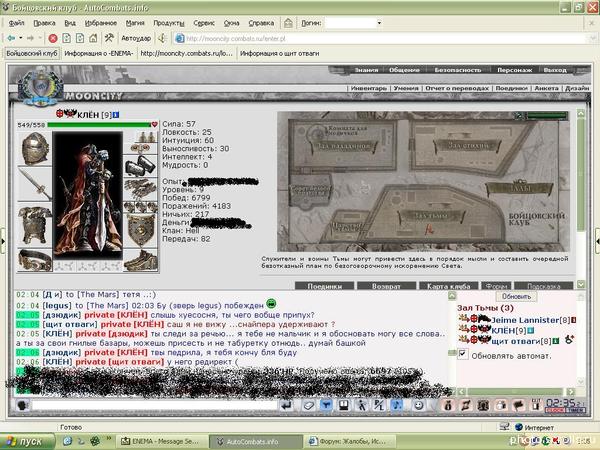Click the belt equipment slot

click(35, 260)
